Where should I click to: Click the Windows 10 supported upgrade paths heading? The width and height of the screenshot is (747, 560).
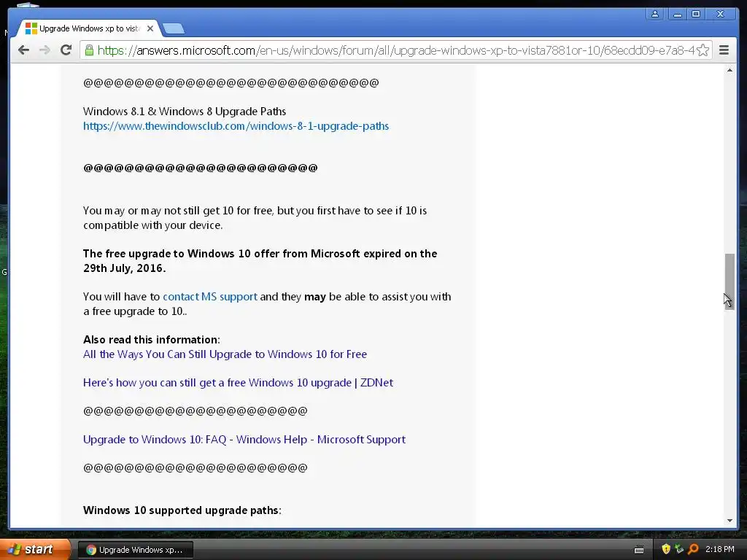pos(182,510)
